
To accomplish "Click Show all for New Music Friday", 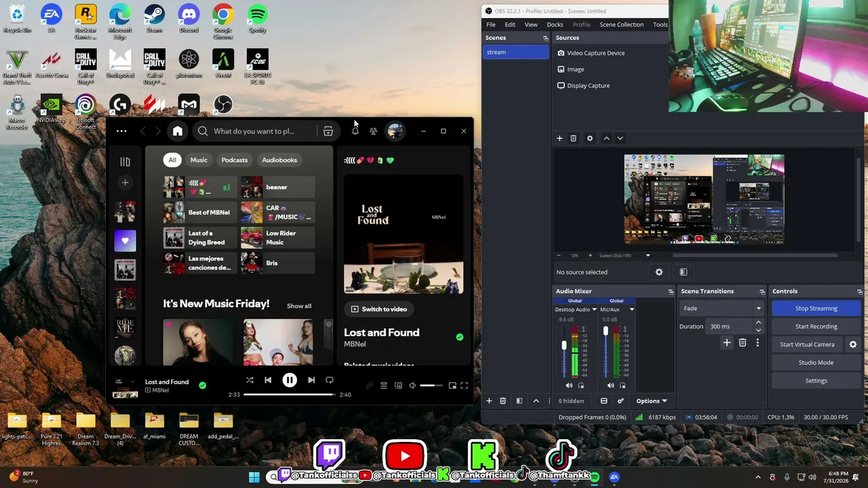I will pyautogui.click(x=299, y=306).
